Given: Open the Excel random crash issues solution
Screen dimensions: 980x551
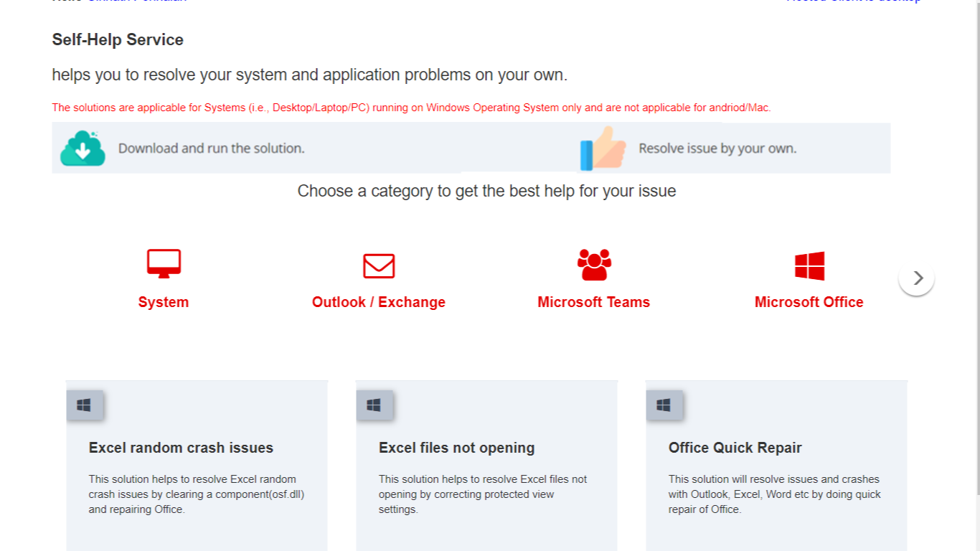Looking at the screenshot, I should pyautogui.click(x=181, y=448).
